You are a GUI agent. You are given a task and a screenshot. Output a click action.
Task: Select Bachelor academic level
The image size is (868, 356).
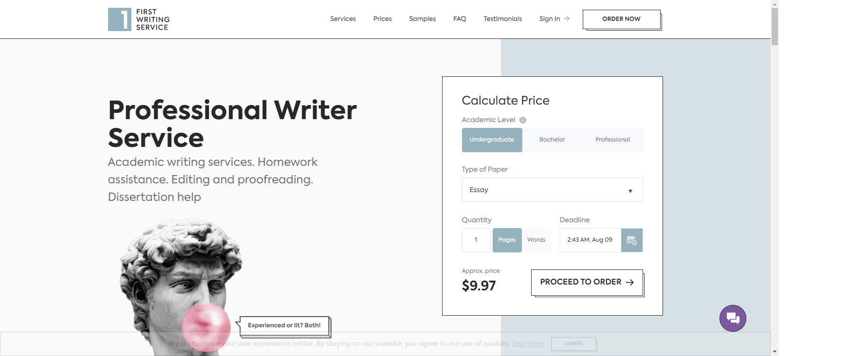coord(552,140)
